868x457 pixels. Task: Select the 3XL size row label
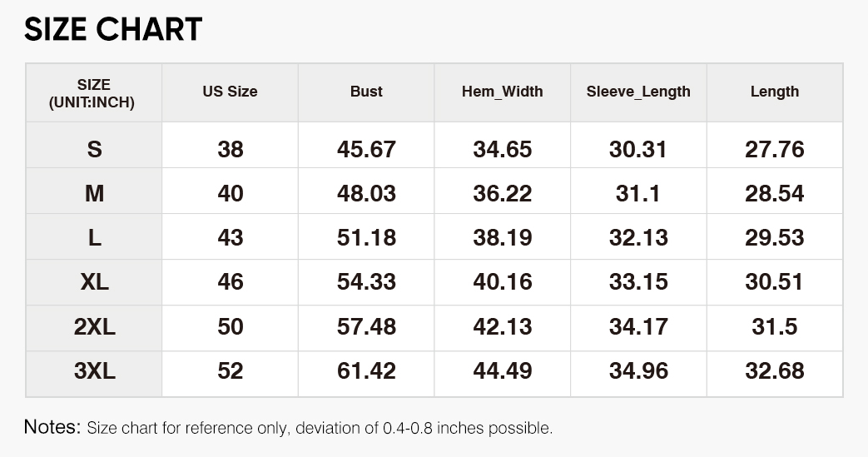[x=94, y=371]
